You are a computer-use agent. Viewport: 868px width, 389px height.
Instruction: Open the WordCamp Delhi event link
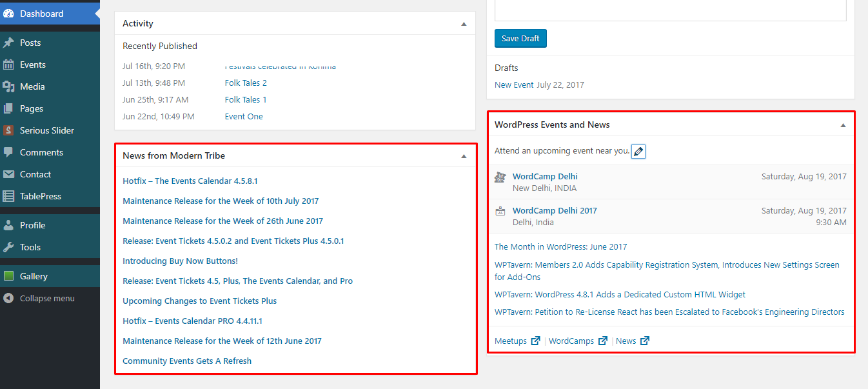click(x=545, y=176)
